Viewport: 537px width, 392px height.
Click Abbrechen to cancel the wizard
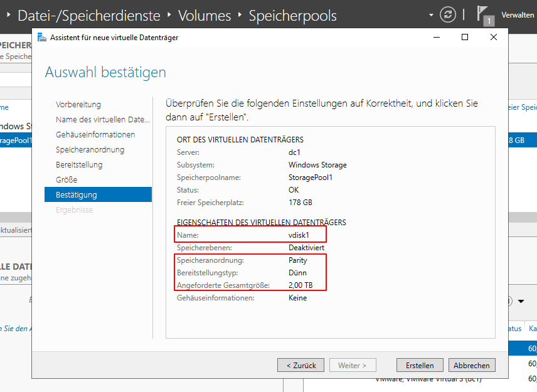471,365
